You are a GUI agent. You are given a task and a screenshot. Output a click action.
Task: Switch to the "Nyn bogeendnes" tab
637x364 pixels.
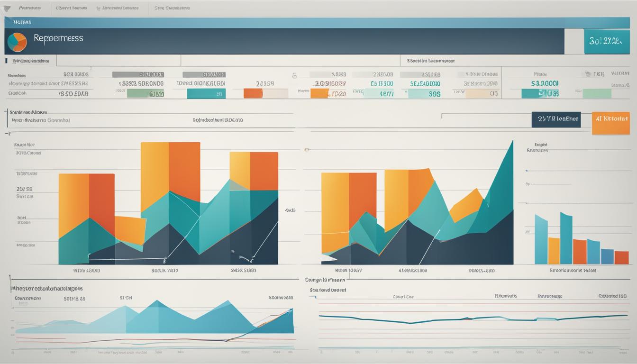pos(31,61)
